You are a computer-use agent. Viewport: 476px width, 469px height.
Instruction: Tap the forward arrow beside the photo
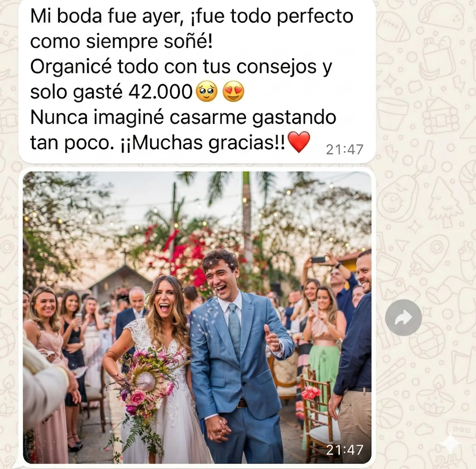click(403, 317)
